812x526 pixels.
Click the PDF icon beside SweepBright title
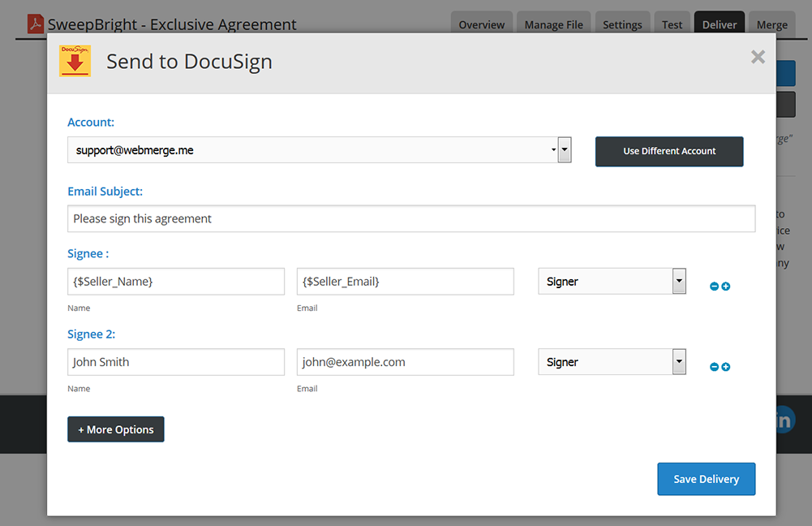(x=36, y=24)
